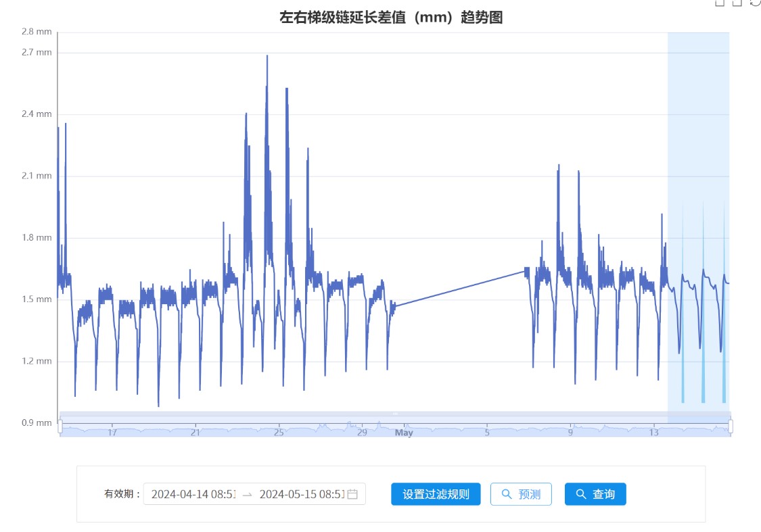Grab the left handle of the zoom slider
The image size is (761, 532).
tap(60, 426)
